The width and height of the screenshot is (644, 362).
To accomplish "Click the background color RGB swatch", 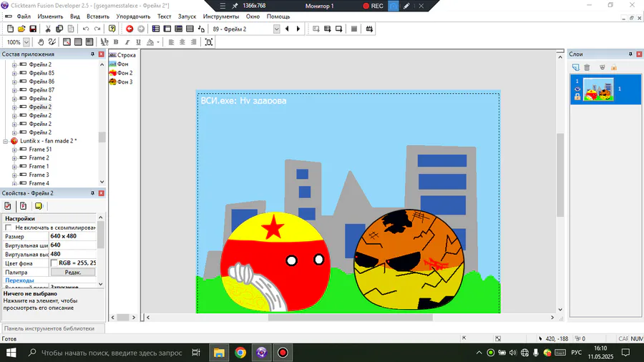I will [x=54, y=263].
